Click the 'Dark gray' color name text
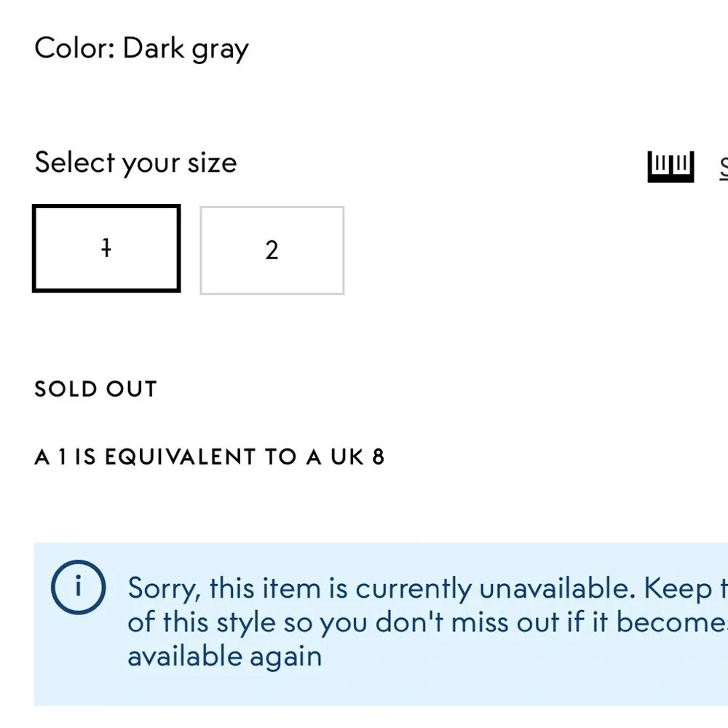 point(186,49)
